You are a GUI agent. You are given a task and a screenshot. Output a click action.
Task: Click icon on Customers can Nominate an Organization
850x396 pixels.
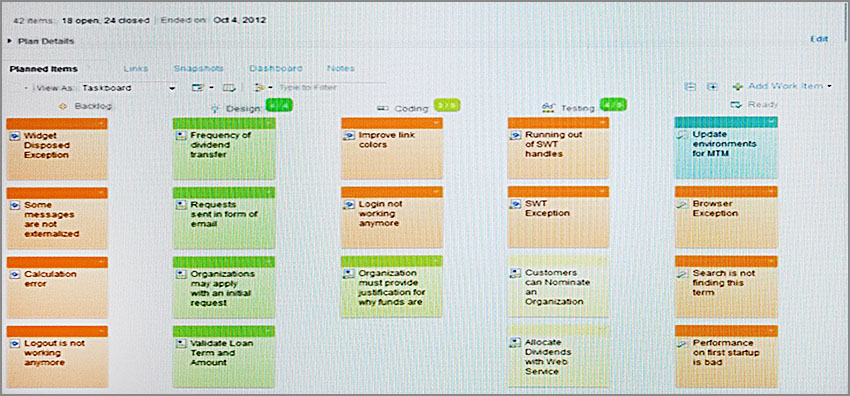(x=516, y=273)
